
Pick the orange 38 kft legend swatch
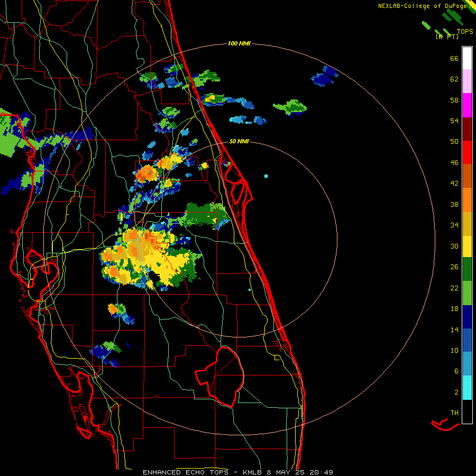(467, 199)
